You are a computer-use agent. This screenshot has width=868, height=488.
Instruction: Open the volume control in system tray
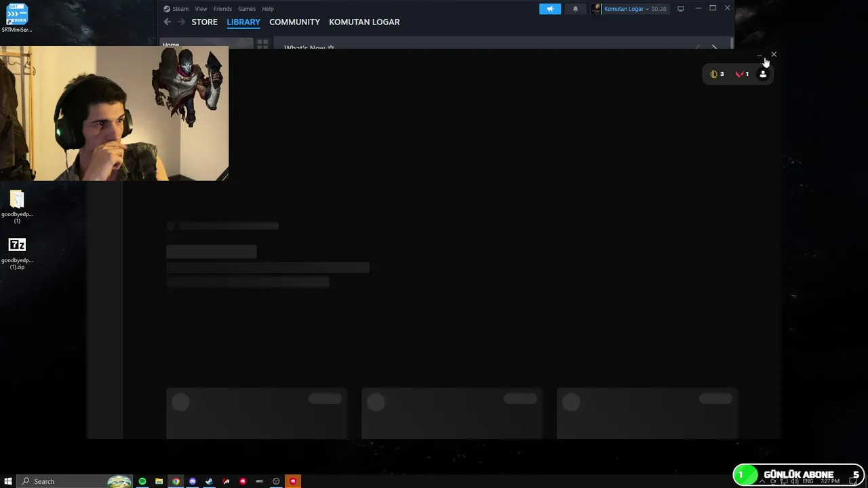[x=795, y=481]
